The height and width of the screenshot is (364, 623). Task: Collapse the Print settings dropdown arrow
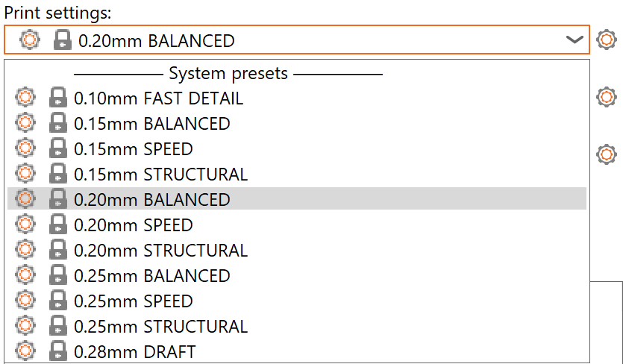[575, 40]
